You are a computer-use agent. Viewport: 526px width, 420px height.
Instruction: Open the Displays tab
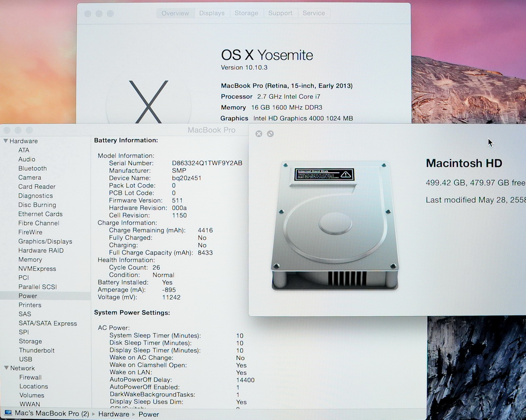coord(212,13)
